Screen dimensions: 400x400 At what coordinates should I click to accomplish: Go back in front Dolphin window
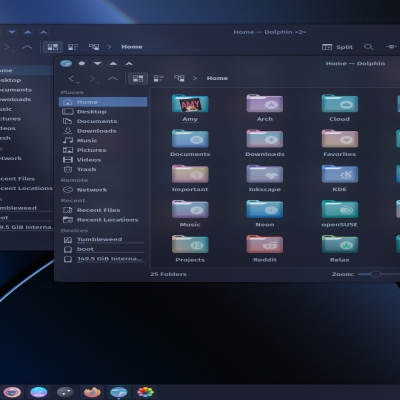tap(73, 79)
